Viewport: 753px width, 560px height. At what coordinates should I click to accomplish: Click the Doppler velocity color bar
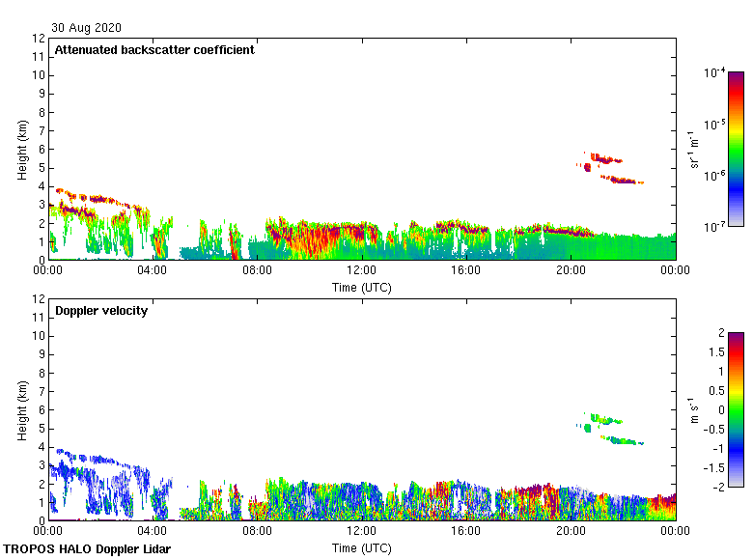pos(736,409)
